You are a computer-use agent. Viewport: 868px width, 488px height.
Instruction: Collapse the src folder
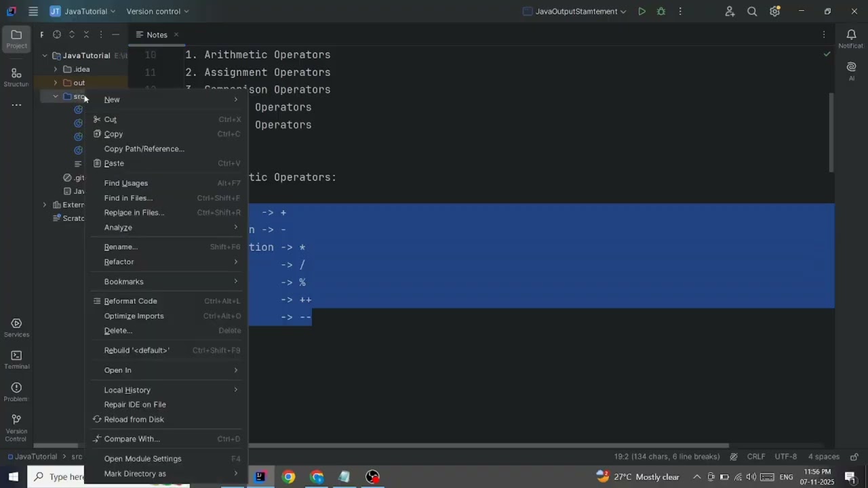56,96
